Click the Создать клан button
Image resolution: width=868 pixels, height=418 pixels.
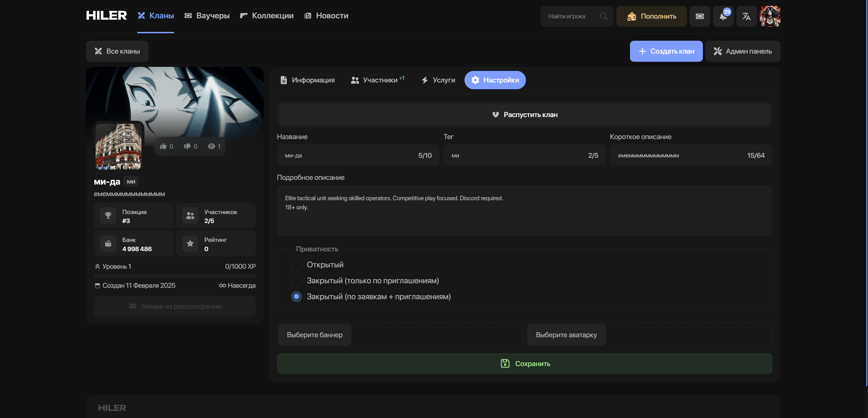click(666, 51)
